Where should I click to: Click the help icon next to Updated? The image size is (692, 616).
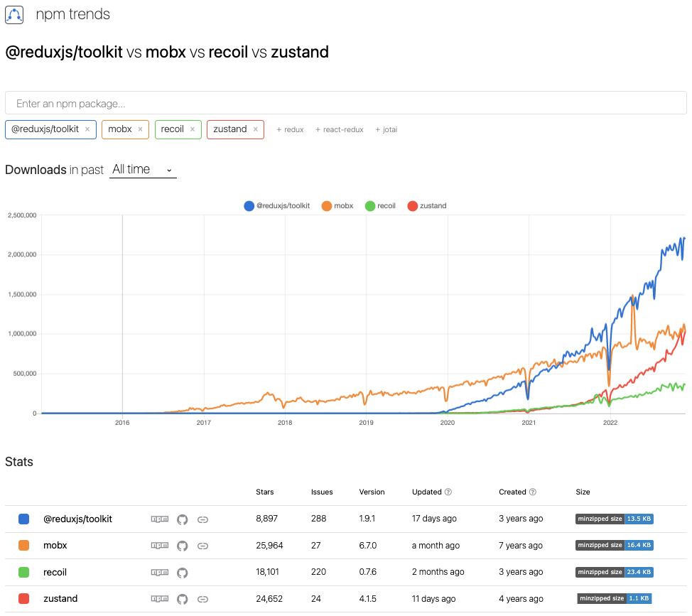coord(448,492)
